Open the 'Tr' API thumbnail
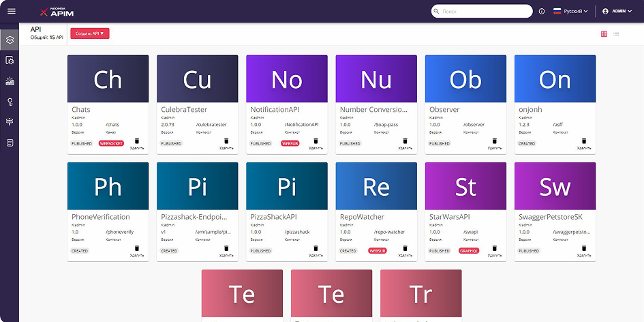 [x=421, y=293]
